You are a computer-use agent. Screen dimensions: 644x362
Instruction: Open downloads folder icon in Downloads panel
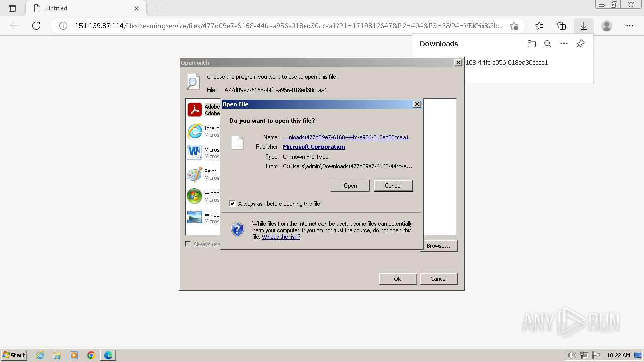click(x=532, y=44)
